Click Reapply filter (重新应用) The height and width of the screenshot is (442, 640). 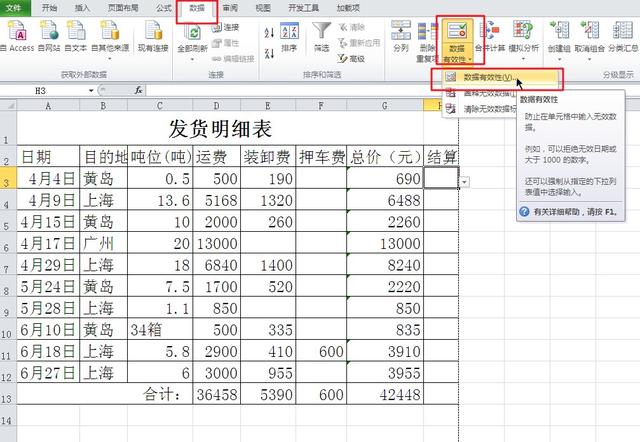pos(359,43)
